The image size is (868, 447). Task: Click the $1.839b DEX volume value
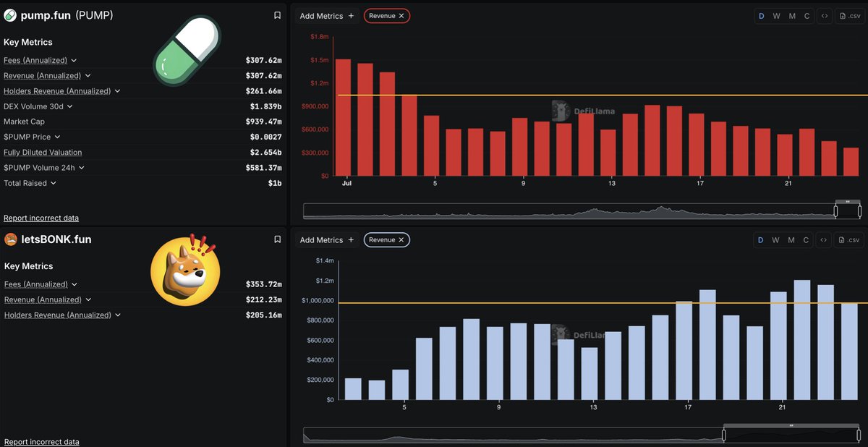tap(266, 106)
